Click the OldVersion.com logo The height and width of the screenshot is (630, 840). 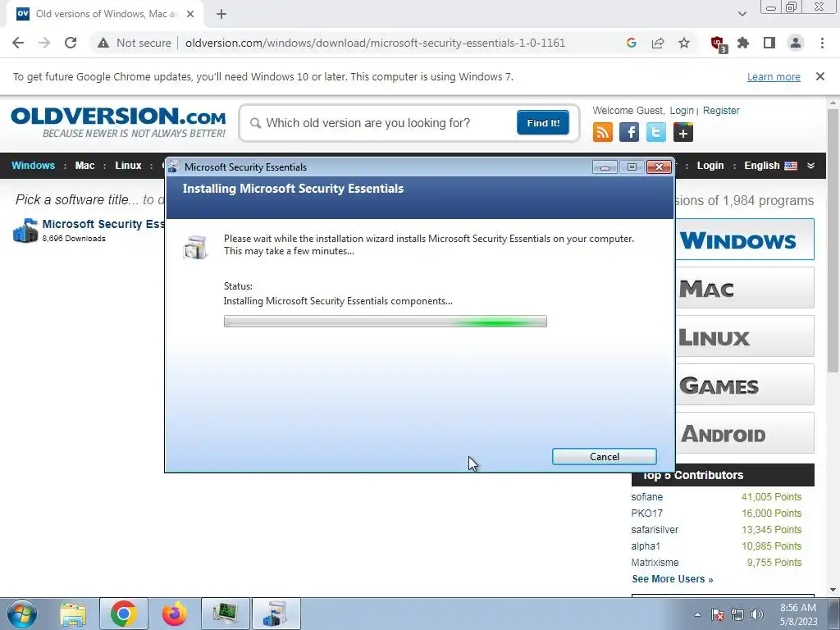118,122
